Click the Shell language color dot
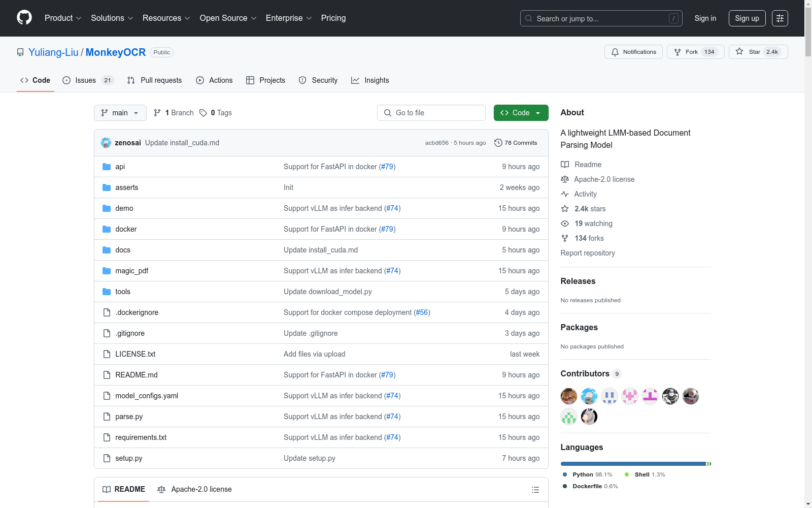This screenshot has height=508, width=812. [x=627, y=474]
